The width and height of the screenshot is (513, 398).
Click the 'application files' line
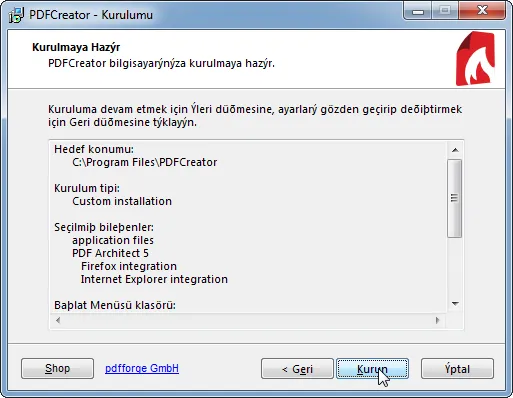tap(113, 240)
